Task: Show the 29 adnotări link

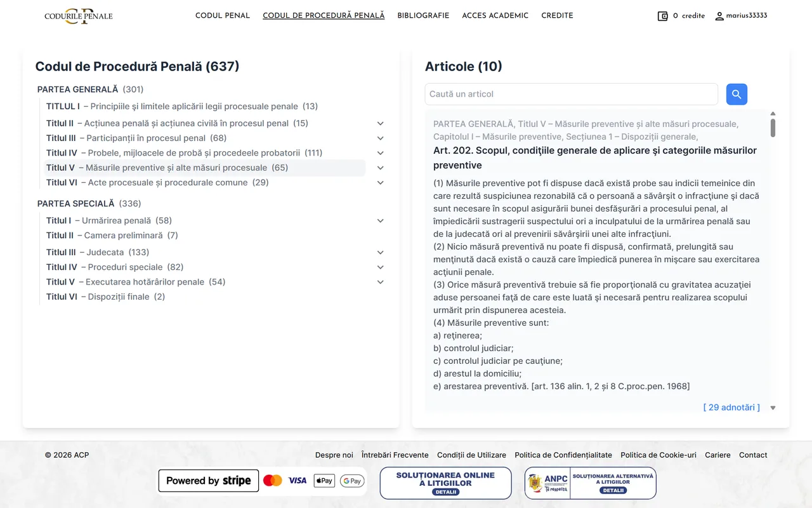Action: [x=731, y=408]
